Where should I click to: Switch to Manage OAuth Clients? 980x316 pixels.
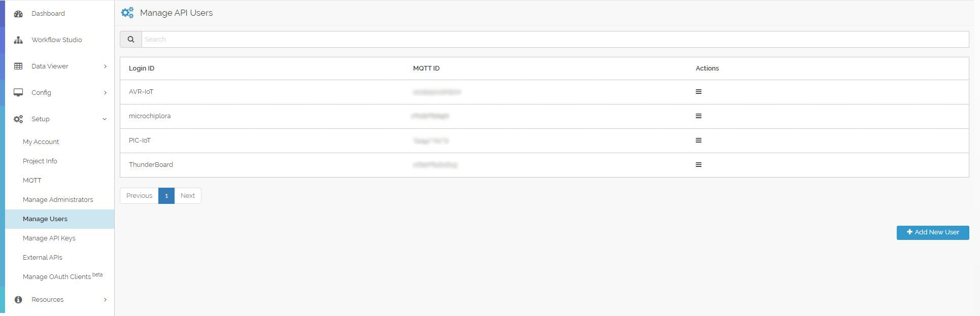tap(59, 276)
